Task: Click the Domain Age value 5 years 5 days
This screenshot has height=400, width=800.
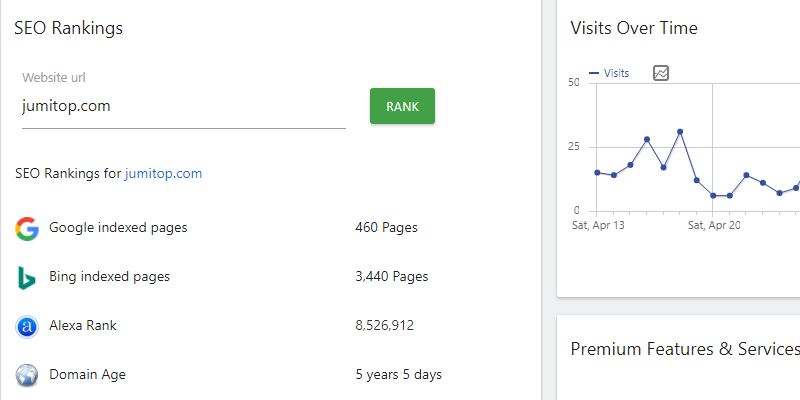Action: (x=398, y=375)
